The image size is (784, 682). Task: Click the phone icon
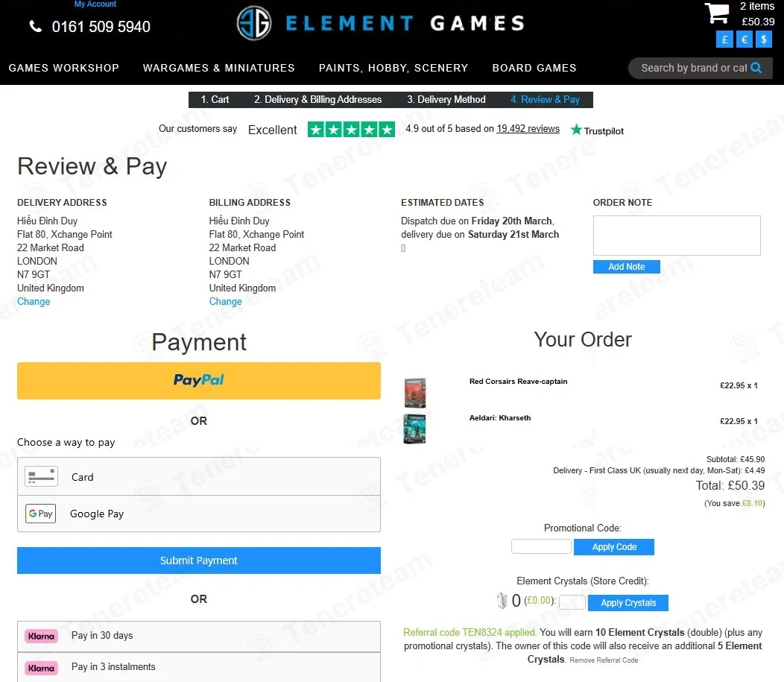point(36,27)
